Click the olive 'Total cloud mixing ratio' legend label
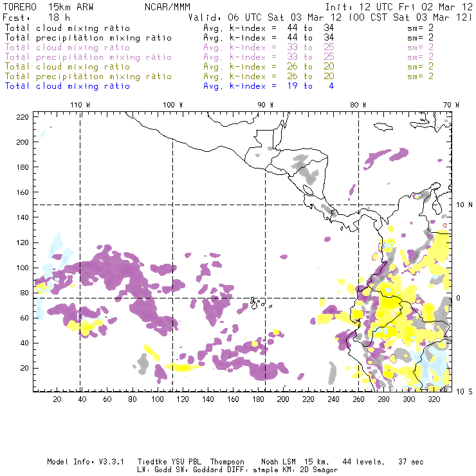Image resolution: width=476 pixels, height=476 pixels. pyautogui.click(x=68, y=66)
